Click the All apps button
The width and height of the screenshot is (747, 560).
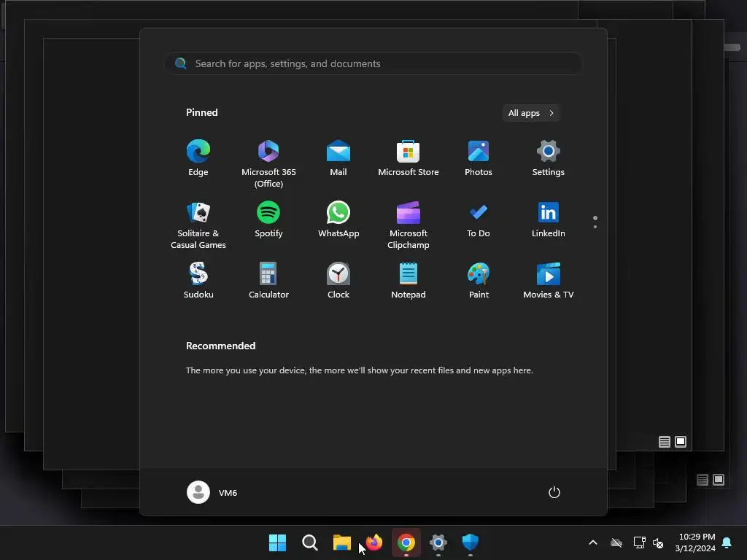tap(531, 113)
